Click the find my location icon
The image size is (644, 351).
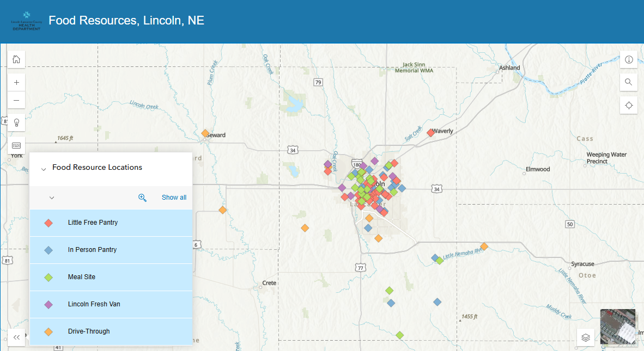(x=629, y=105)
